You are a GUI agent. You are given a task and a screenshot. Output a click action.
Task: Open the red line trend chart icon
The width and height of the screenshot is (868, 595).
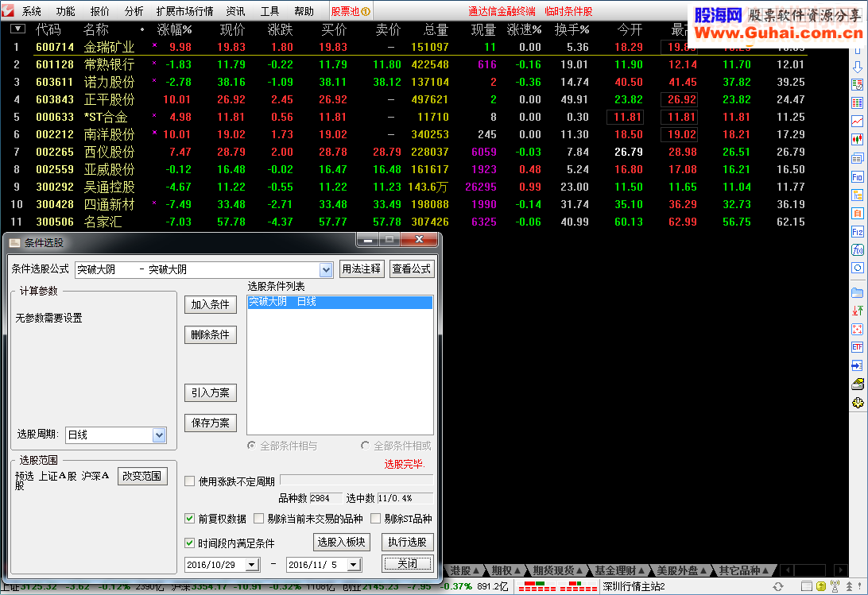[x=858, y=122]
